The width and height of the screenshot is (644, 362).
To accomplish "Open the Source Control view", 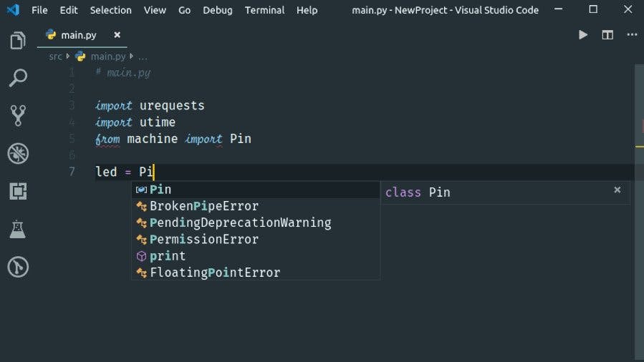I will (x=18, y=115).
